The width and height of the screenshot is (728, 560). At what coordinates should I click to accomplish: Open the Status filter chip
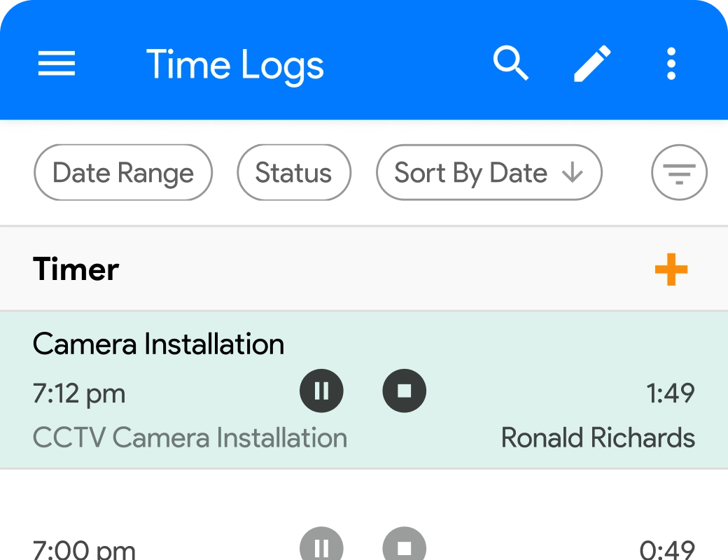coord(294,172)
